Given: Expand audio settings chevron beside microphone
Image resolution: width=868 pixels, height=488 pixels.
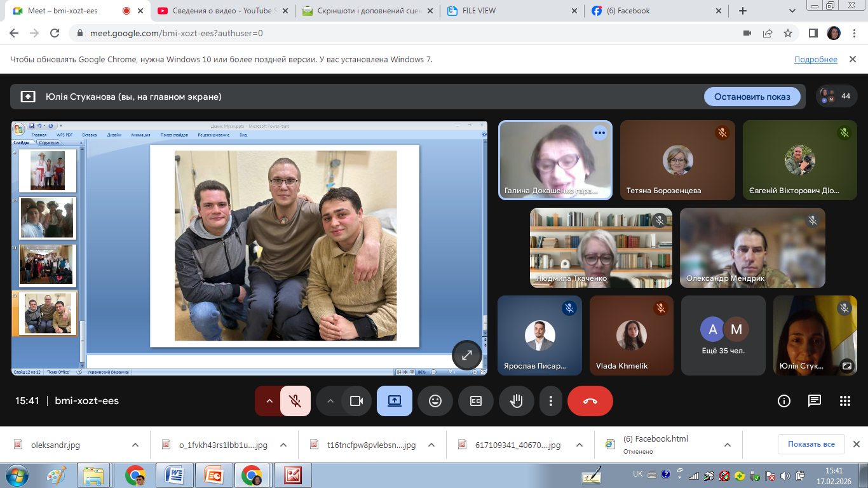Looking at the screenshot, I should click(x=269, y=401).
